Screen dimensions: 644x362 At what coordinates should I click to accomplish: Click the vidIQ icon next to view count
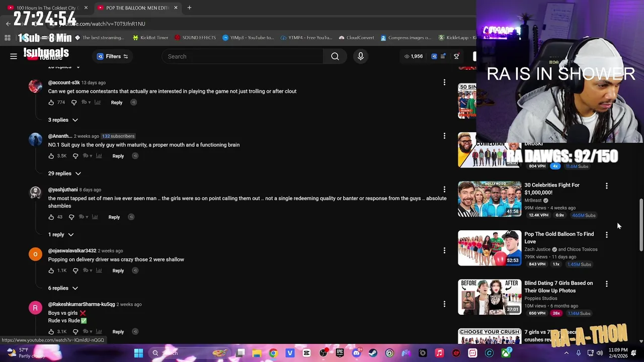[434, 56]
